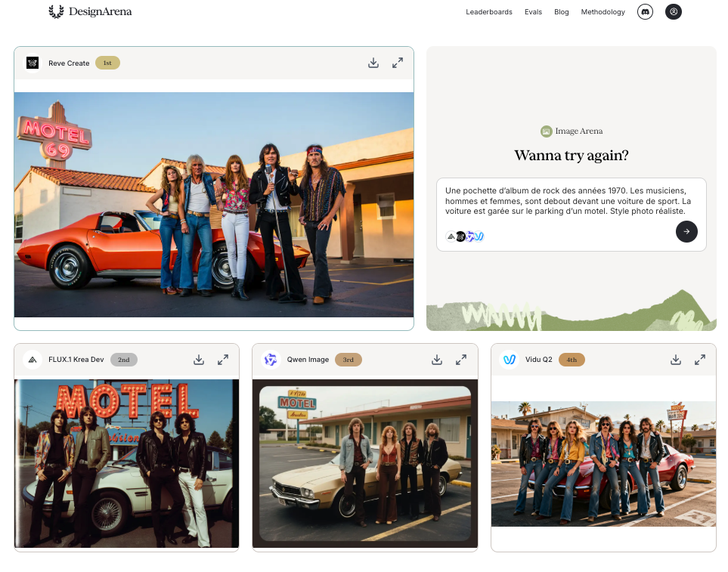Open the Leaderboards menu item

click(x=488, y=12)
